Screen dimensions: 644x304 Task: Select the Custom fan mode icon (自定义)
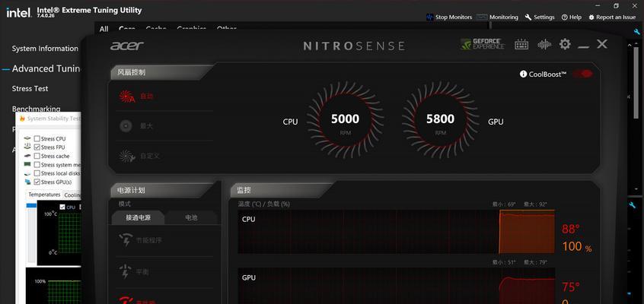click(127, 156)
